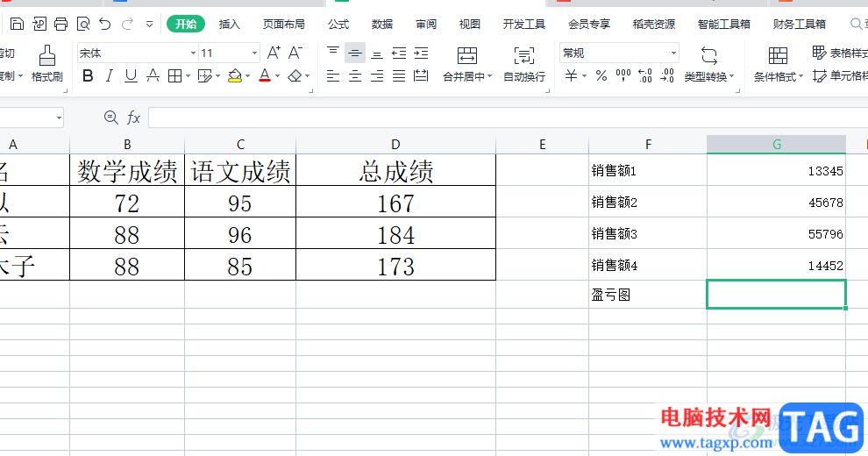Viewport: 868px width, 456px height.
Task: Increase font size with A+ icon
Action: pyautogui.click(x=274, y=53)
